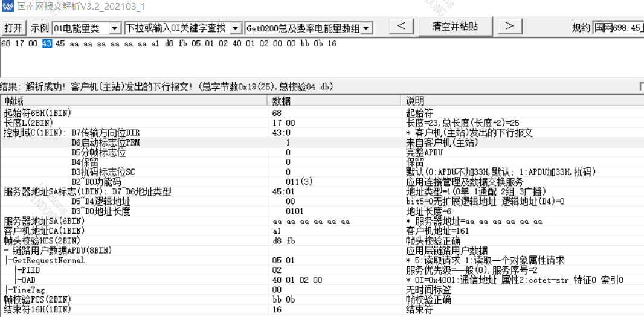
Task: Select the D5~D4逻辑地址 row
Action: click(x=322, y=201)
